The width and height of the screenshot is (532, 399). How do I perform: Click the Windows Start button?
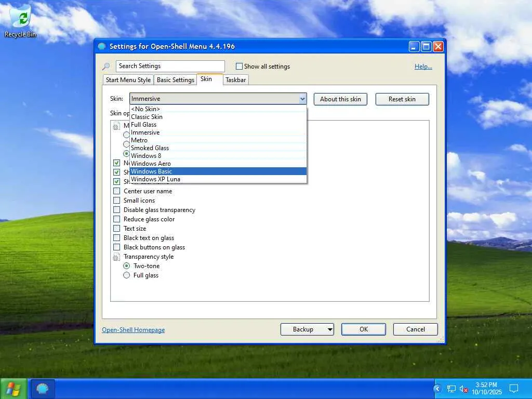click(x=13, y=389)
